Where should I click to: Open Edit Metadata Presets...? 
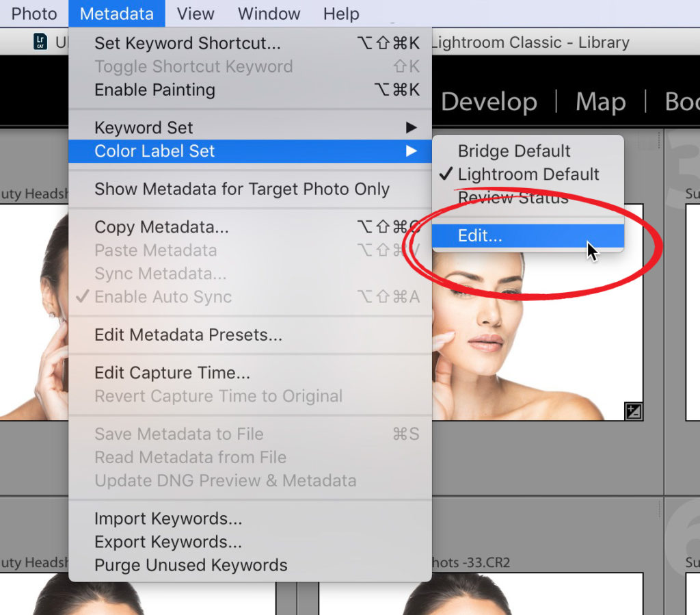pyautogui.click(x=250, y=335)
